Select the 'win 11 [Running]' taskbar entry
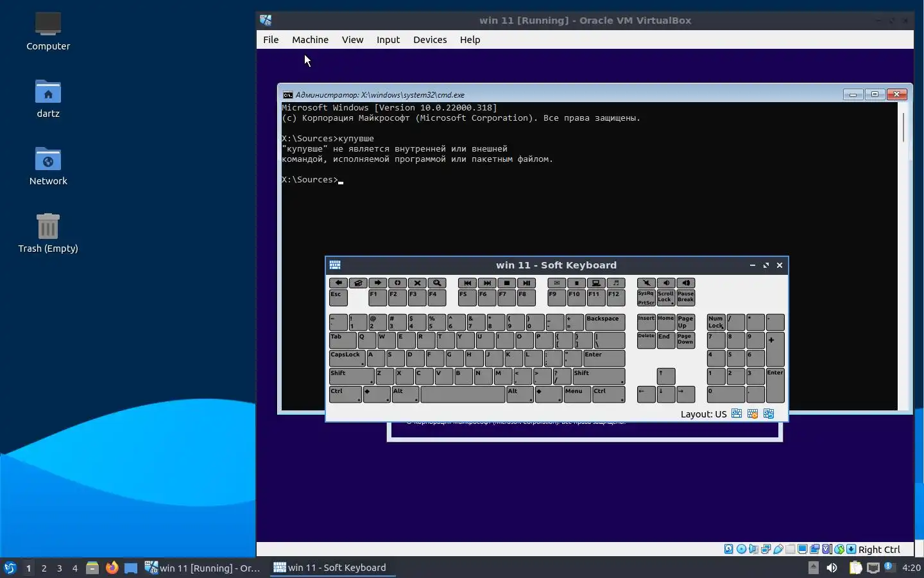Image resolution: width=924 pixels, height=578 pixels. [x=203, y=568]
